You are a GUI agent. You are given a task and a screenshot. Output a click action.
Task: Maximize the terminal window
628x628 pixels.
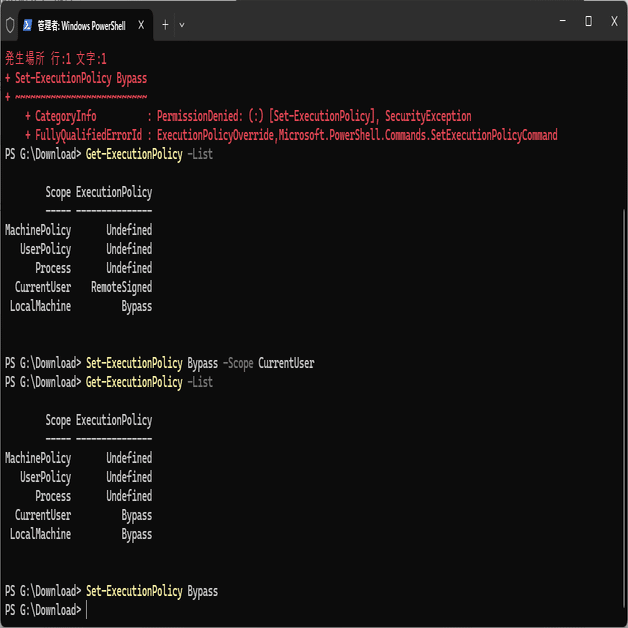click(588, 21)
